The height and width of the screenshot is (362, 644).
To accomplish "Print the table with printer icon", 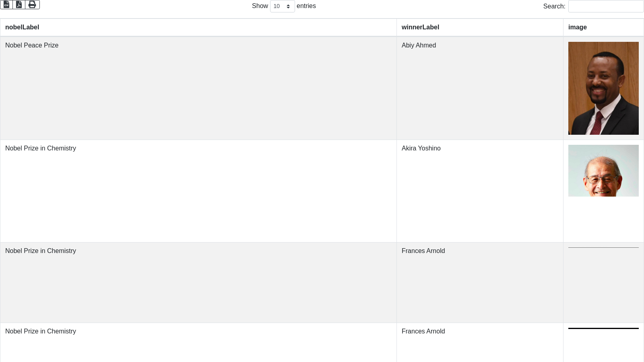I will [32, 4].
